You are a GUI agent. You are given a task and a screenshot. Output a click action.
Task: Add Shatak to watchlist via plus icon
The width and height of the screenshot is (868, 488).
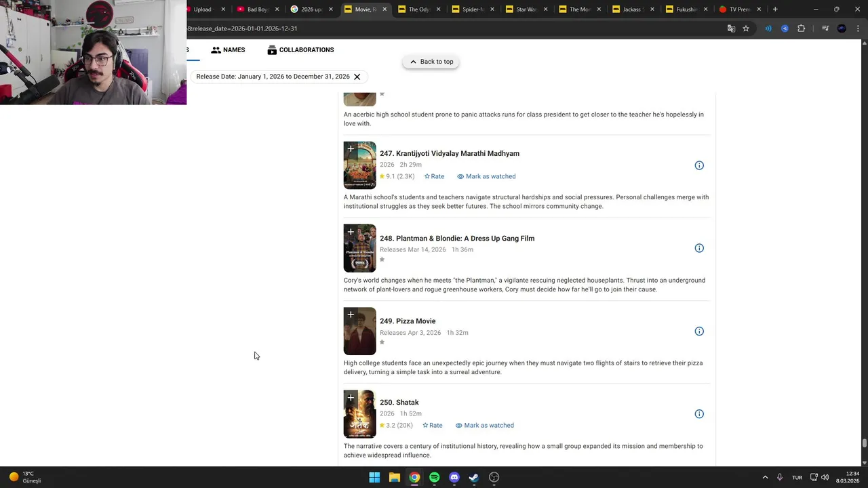point(351,398)
